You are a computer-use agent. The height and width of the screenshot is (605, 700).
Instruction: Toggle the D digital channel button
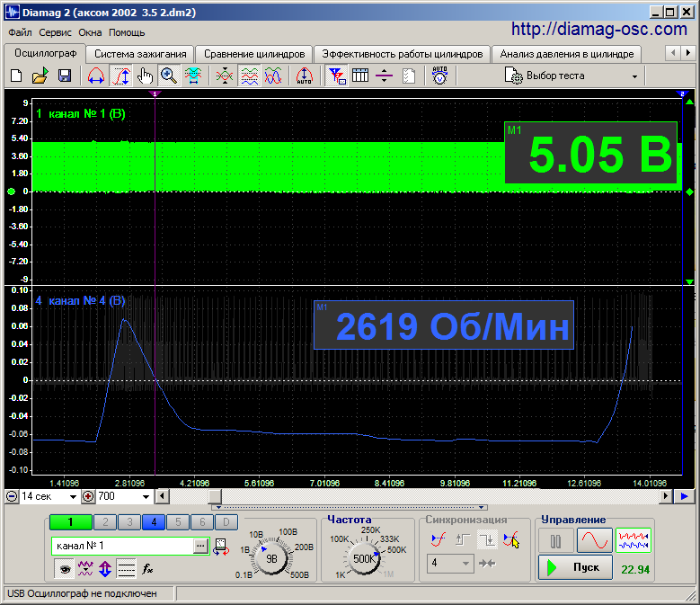coord(226,522)
